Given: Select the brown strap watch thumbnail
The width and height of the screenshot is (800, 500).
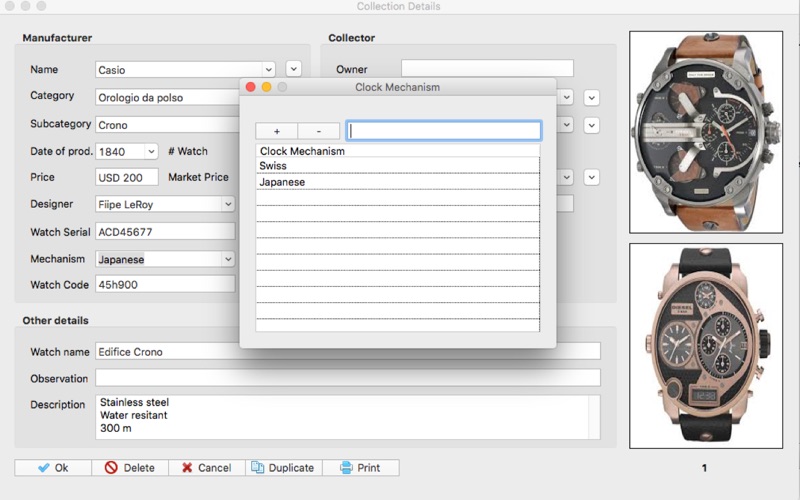Looking at the screenshot, I should tap(706, 132).
